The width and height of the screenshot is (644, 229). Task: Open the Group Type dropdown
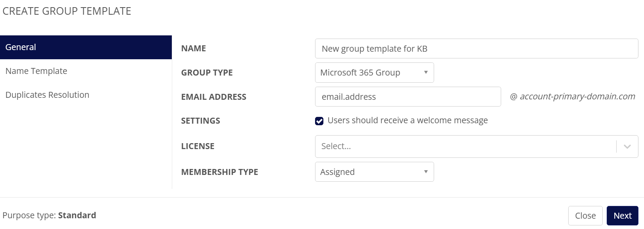[374, 73]
